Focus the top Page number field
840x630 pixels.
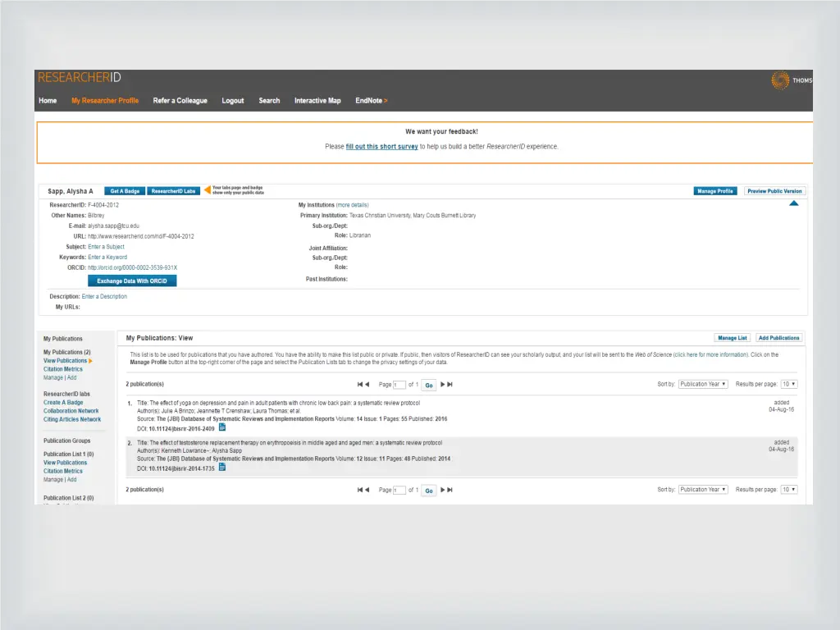(x=399, y=385)
